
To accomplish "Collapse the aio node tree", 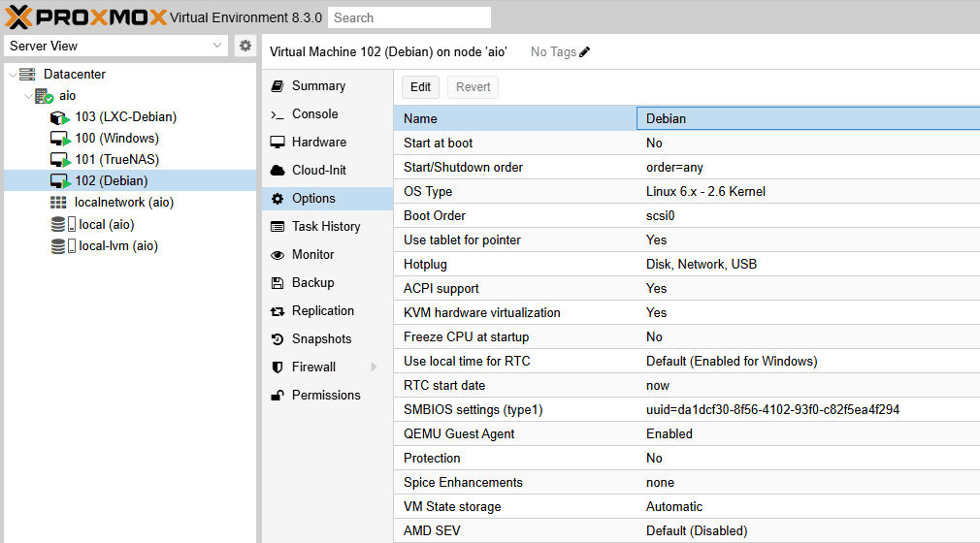I will [x=28, y=96].
